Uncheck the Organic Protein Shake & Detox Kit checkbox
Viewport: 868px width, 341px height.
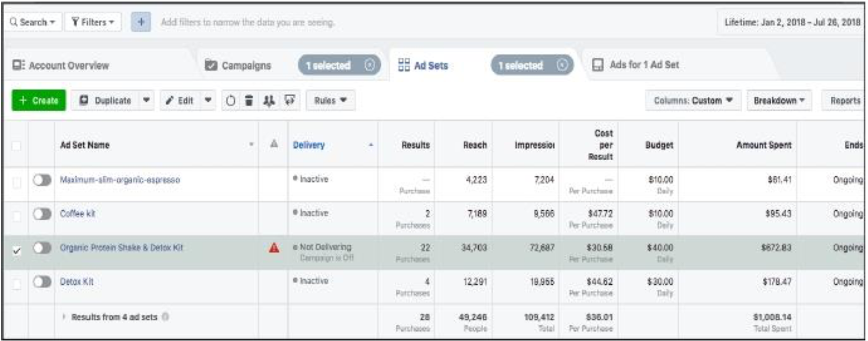click(17, 251)
